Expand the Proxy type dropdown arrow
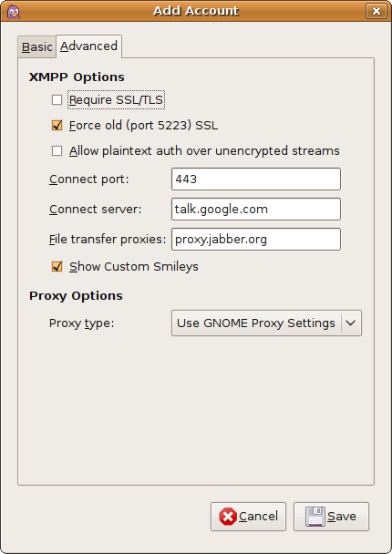The width and height of the screenshot is (392, 554). pyautogui.click(x=351, y=323)
